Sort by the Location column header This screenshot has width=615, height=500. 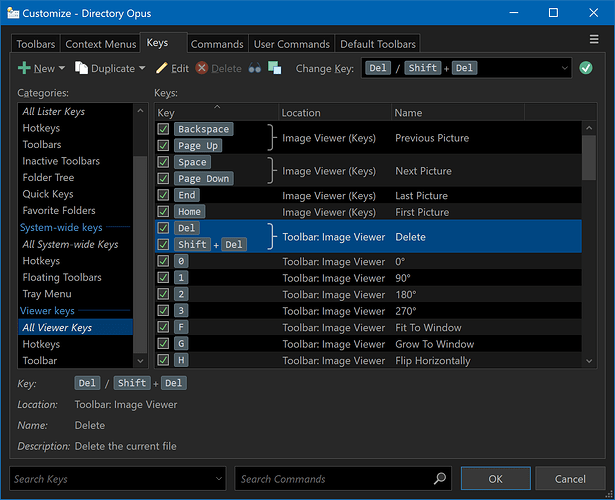pos(335,113)
